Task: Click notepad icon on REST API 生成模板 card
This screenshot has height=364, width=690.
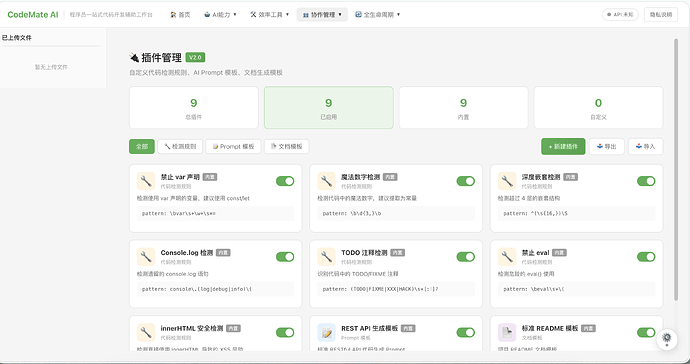Action: click(x=326, y=332)
